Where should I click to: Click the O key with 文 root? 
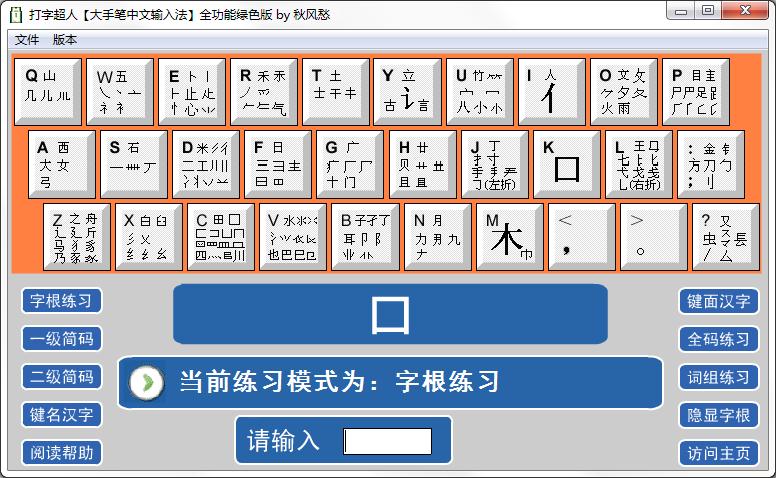pyautogui.click(x=624, y=92)
